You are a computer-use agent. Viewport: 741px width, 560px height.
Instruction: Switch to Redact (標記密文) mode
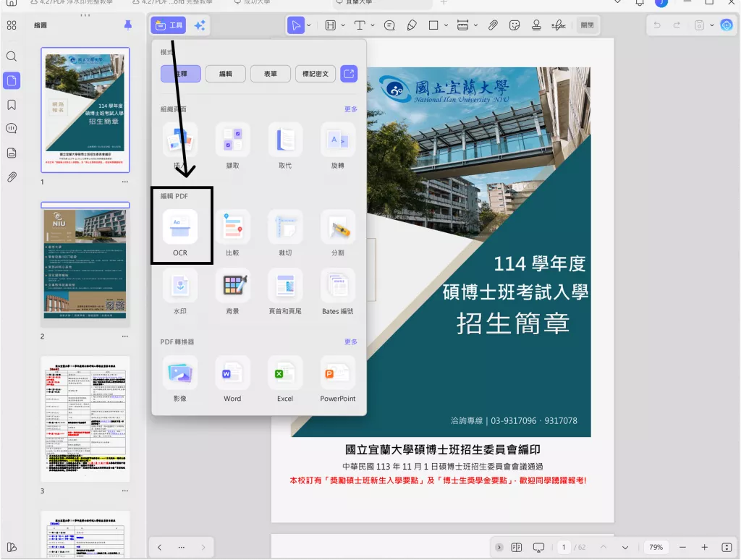click(x=316, y=74)
